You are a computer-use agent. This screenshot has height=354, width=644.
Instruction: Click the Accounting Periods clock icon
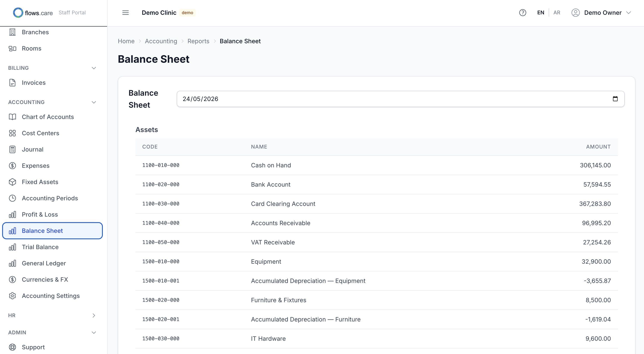12,198
